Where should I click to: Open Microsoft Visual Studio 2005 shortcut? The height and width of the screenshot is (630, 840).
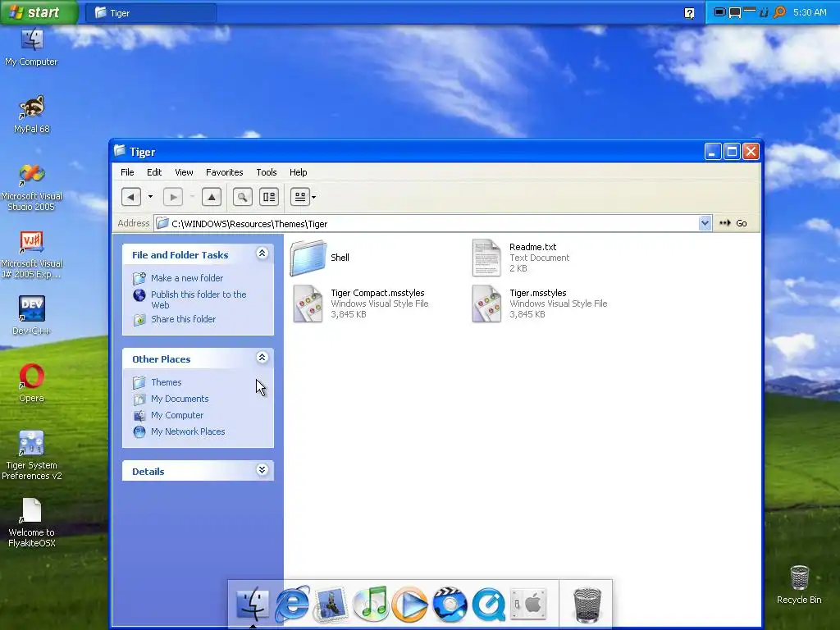[32, 186]
